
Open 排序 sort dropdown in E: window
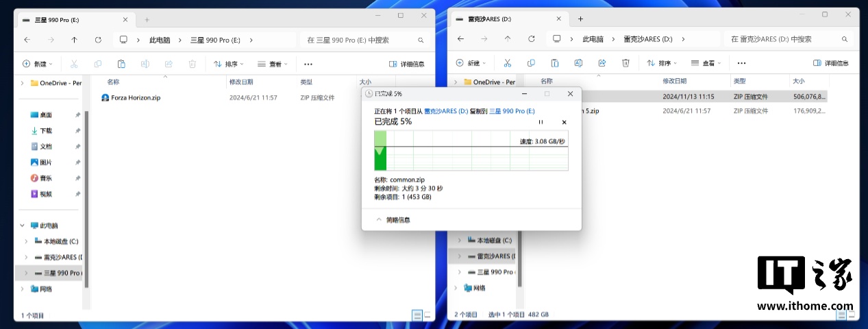click(230, 64)
